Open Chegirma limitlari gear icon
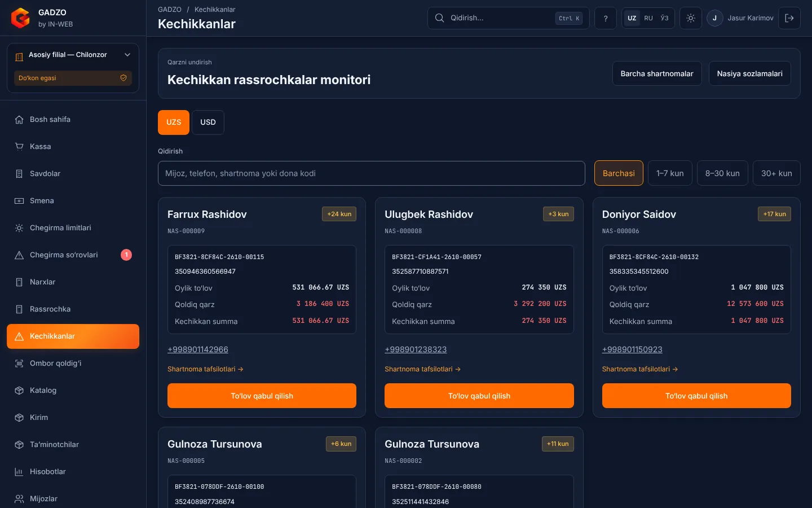This screenshot has width=812, height=508. [x=19, y=228]
